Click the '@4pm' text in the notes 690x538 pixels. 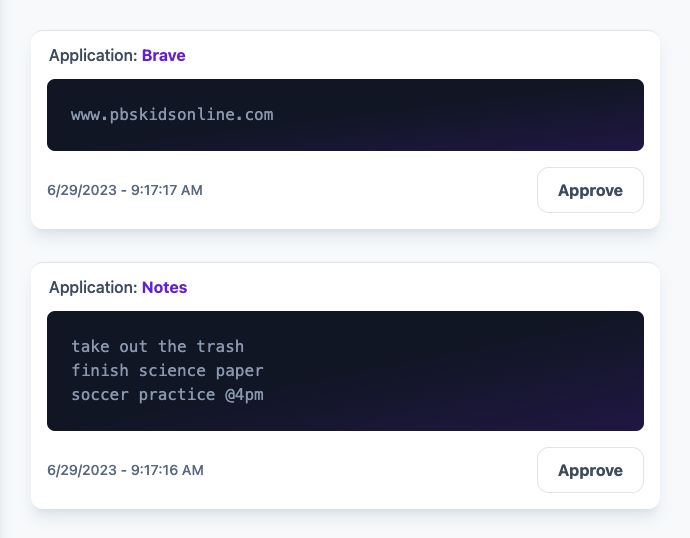tap(244, 395)
